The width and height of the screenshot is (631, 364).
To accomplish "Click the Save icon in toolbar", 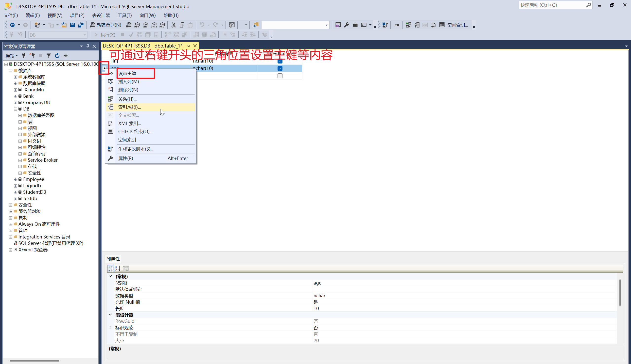I will click(72, 25).
